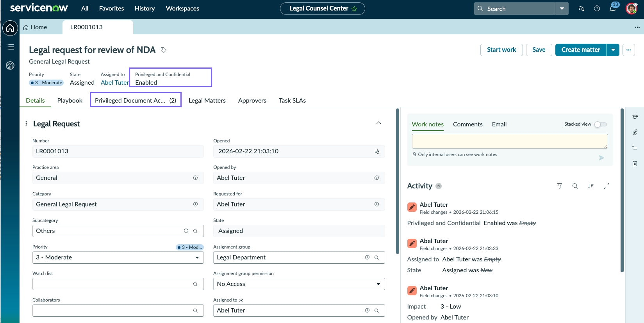Click the tag icon beside request title

tap(164, 50)
